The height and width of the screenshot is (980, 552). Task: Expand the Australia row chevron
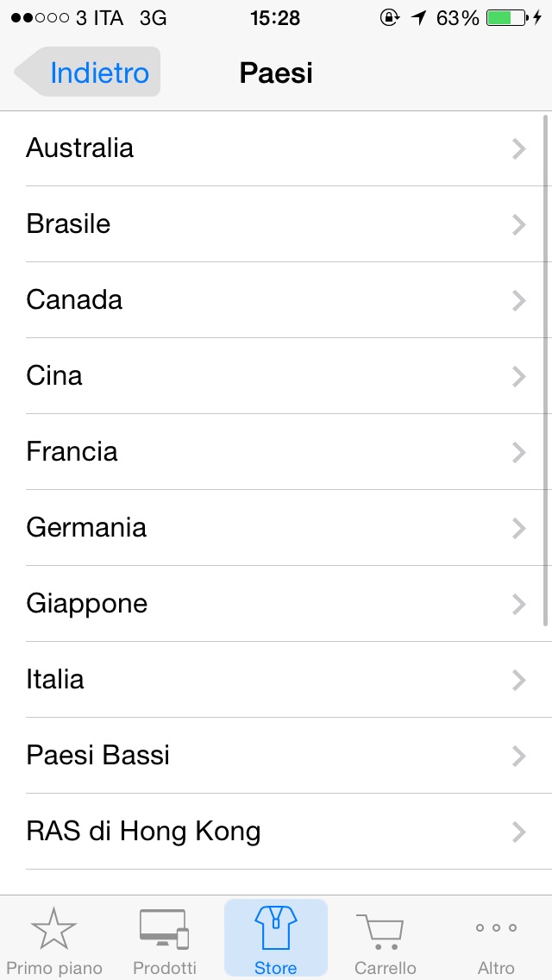tap(518, 148)
